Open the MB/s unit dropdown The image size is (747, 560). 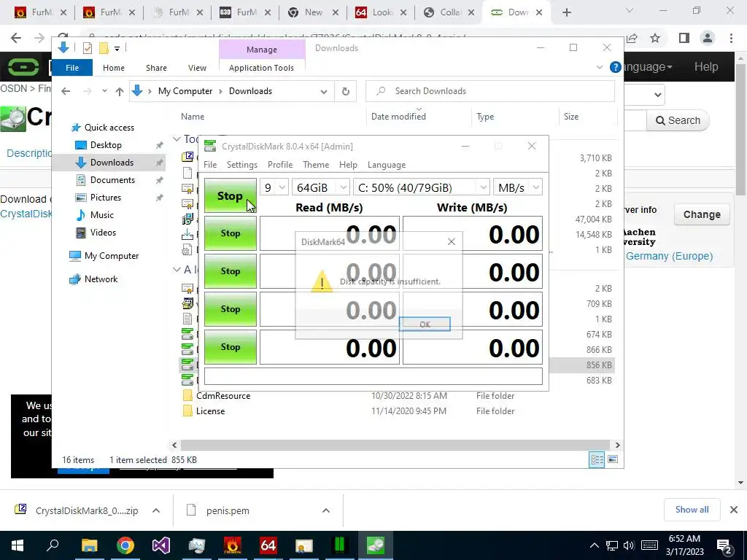(518, 187)
